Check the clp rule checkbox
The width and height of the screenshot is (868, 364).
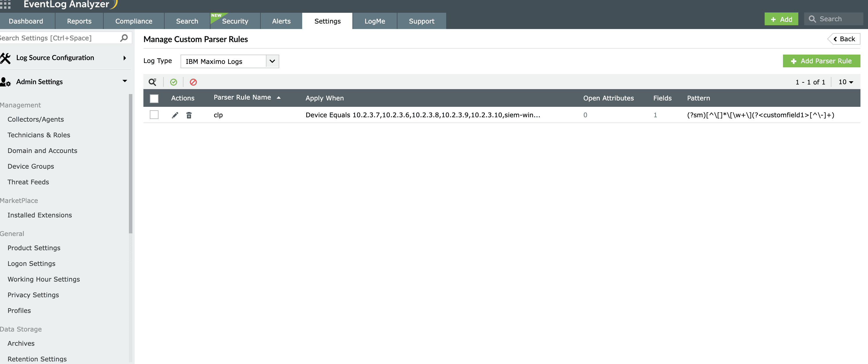pyautogui.click(x=154, y=115)
